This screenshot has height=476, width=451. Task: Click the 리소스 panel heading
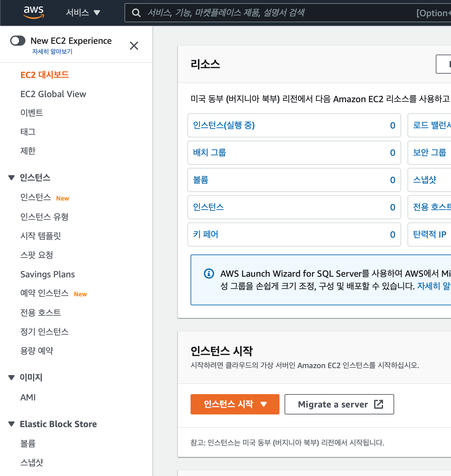(205, 64)
